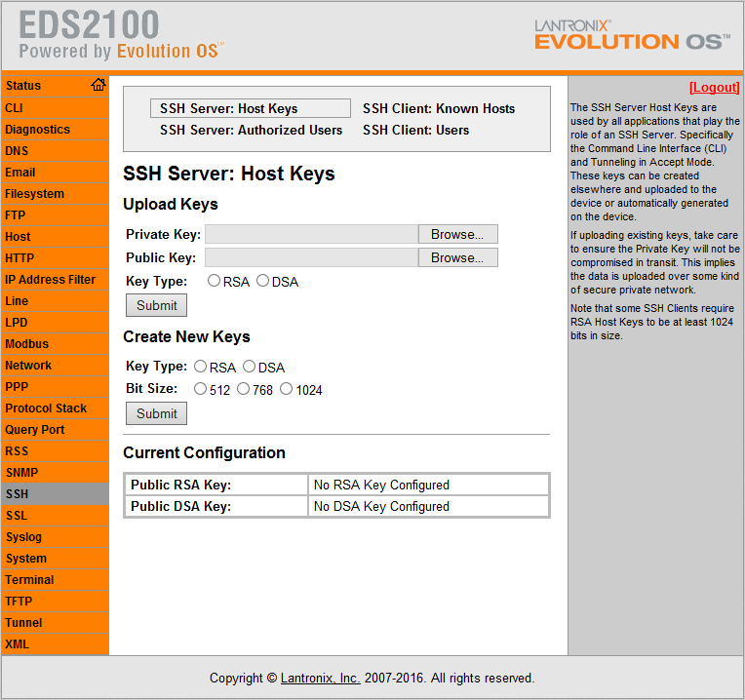
Task: Select 768 bit size
Action: [243, 389]
